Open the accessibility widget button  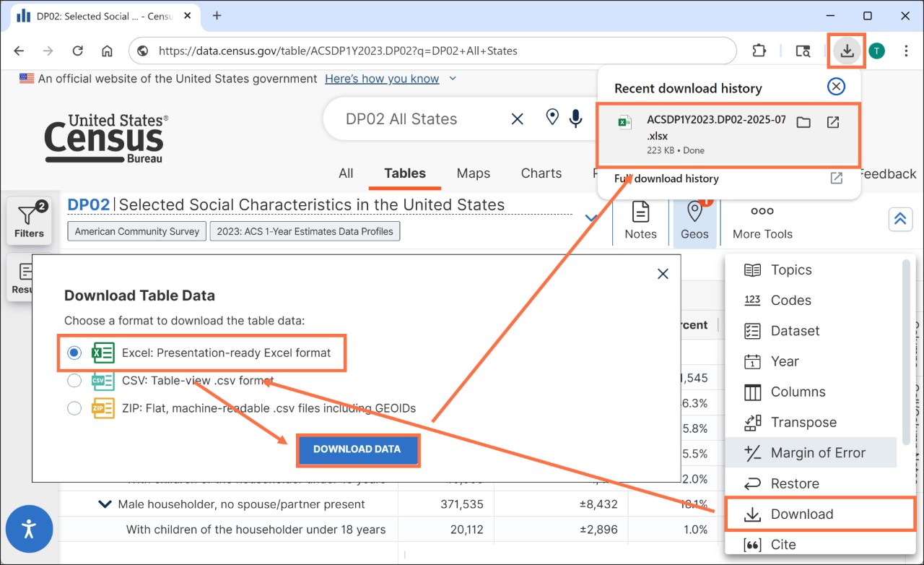coord(29,529)
